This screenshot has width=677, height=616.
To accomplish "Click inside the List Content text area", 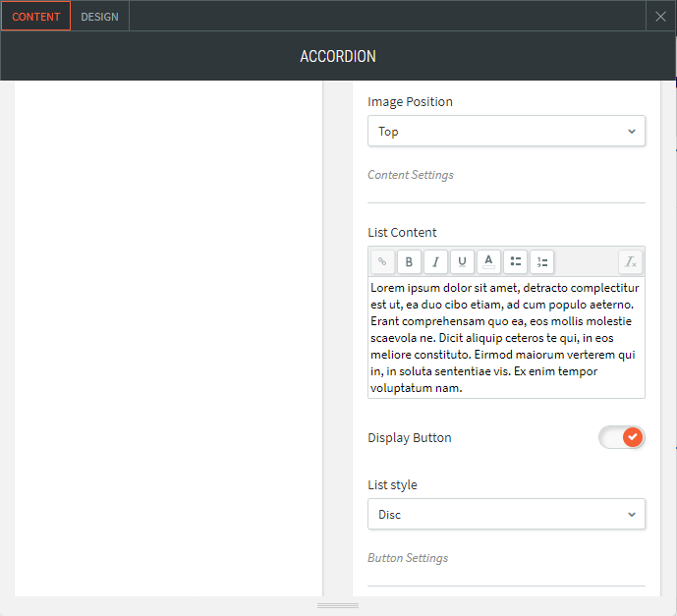I will [x=506, y=337].
